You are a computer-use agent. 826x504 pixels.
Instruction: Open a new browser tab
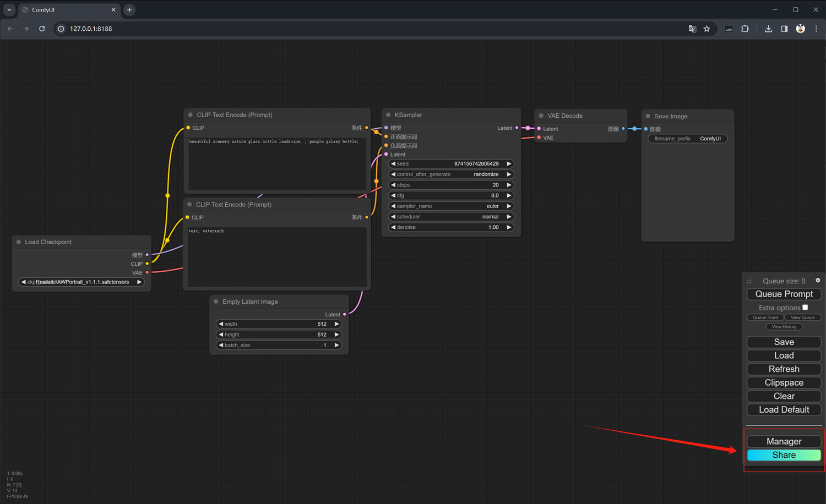coord(129,10)
